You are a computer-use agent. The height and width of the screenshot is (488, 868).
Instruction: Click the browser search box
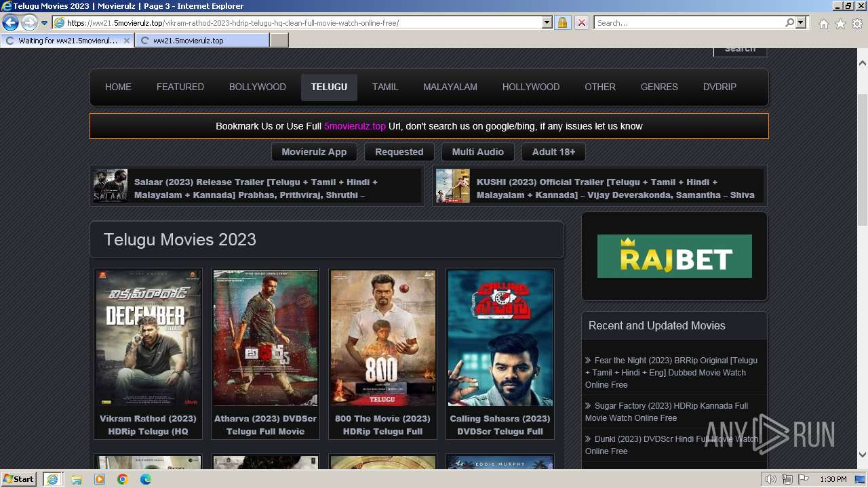tap(689, 22)
